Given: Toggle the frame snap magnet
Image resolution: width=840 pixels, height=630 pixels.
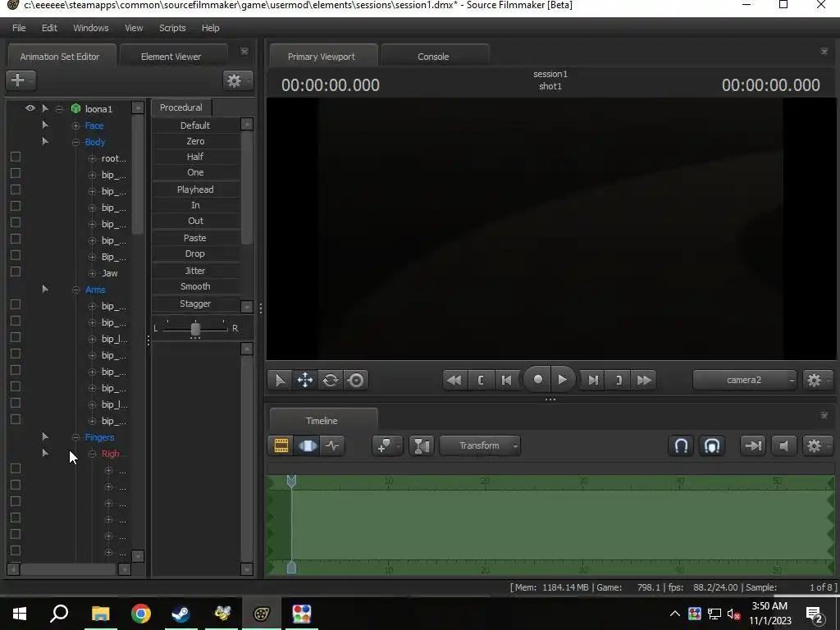Looking at the screenshot, I should point(712,445).
